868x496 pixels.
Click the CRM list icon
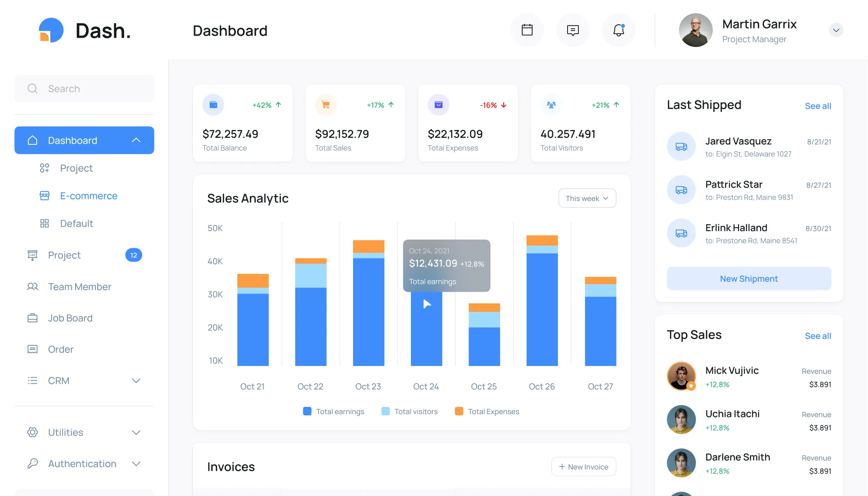pos(33,380)
